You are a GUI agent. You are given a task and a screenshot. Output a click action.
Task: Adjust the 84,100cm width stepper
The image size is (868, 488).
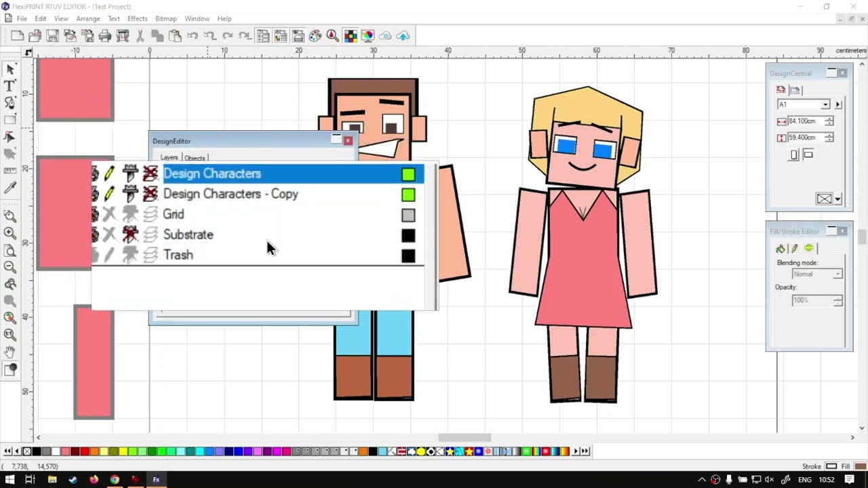tap(829, 121)
